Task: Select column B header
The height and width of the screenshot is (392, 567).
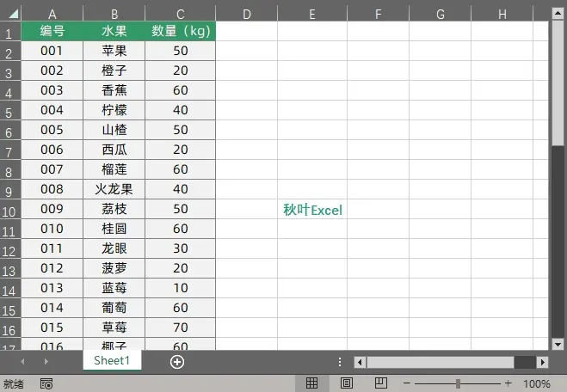Action: point(114,14)
